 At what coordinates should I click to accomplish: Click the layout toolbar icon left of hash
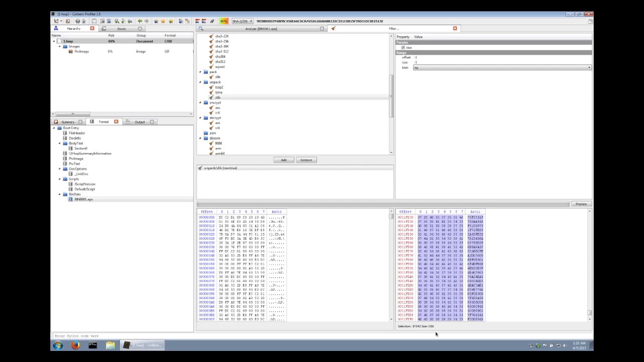204,21
